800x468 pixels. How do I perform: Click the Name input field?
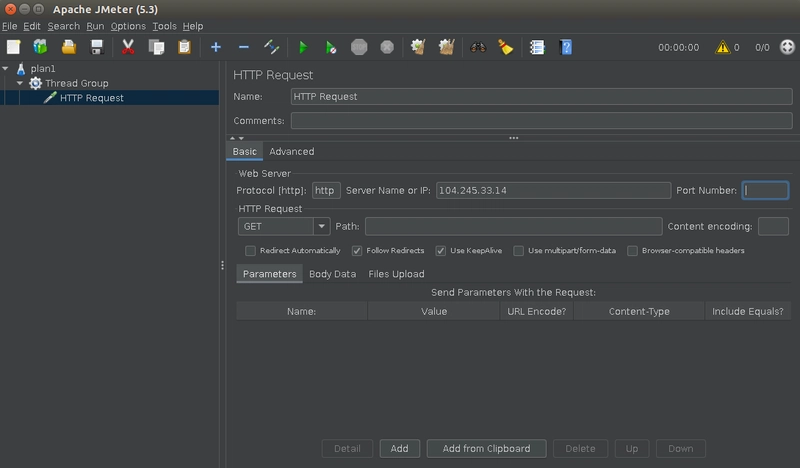(541, 96)
